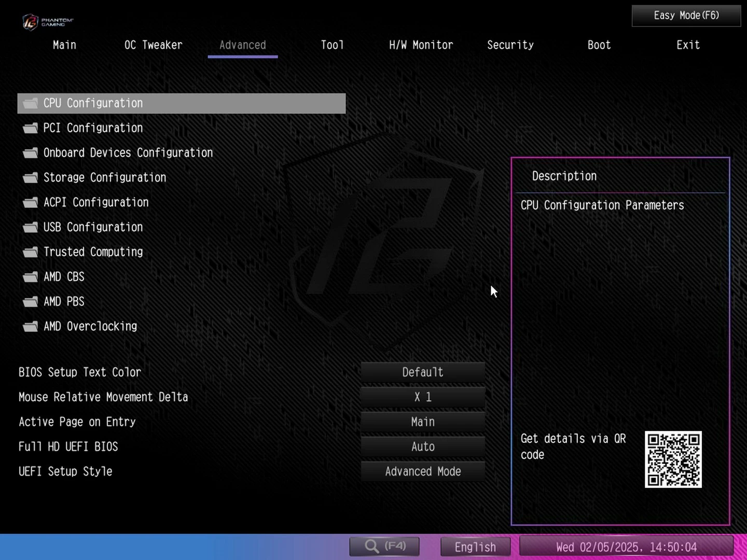Click the Storage Configuration folder icon
Viewport: 747px width, 560px height.
pos(31,178)
